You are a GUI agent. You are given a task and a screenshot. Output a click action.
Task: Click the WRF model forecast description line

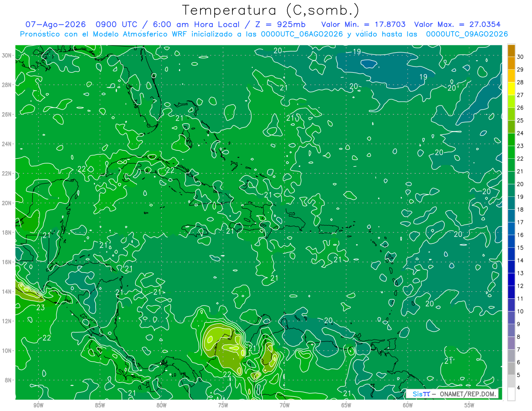pyautogui.click(x=264, y=34)
